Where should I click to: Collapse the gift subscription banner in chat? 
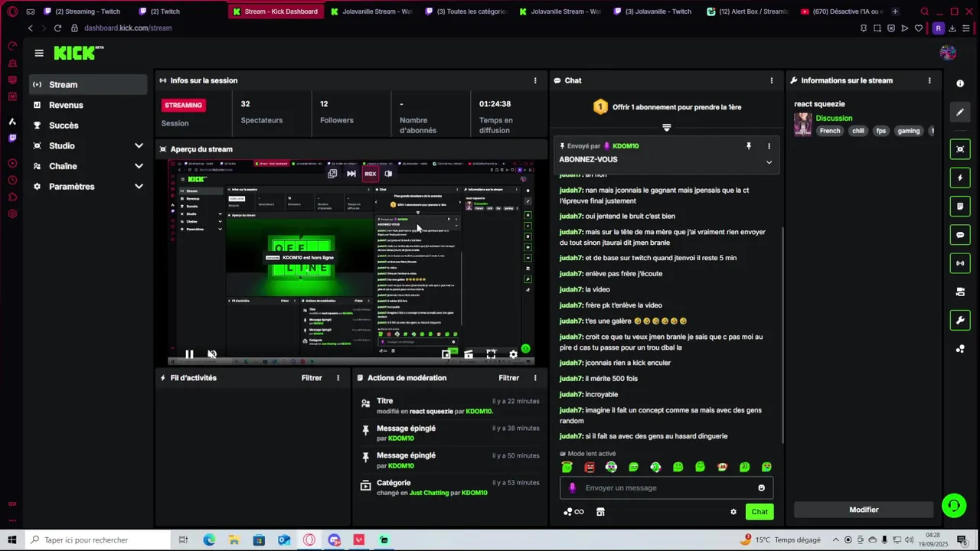coord(667,128)
